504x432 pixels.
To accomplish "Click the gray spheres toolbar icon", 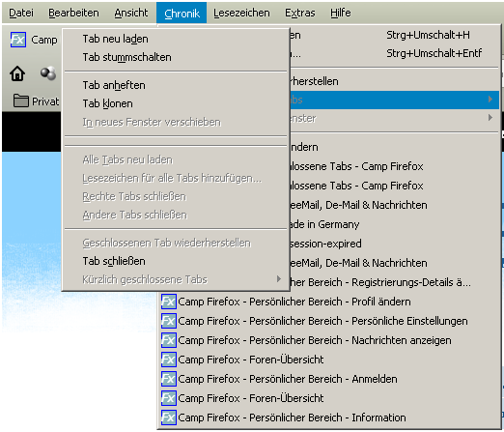I will point(48,73).
